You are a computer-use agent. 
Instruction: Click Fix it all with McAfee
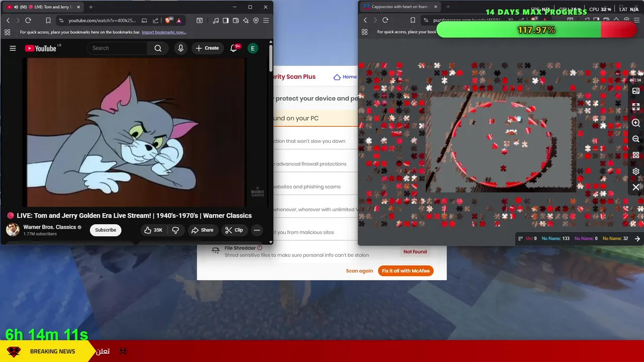406,271
